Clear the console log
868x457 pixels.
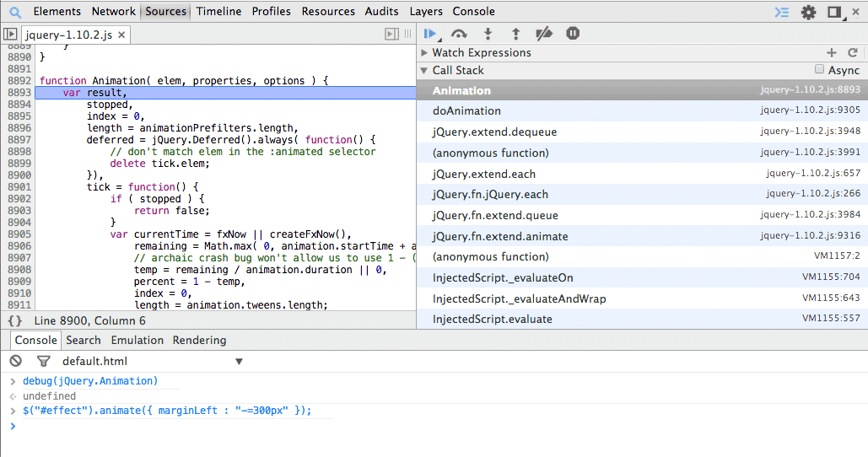tap(15, 361)
